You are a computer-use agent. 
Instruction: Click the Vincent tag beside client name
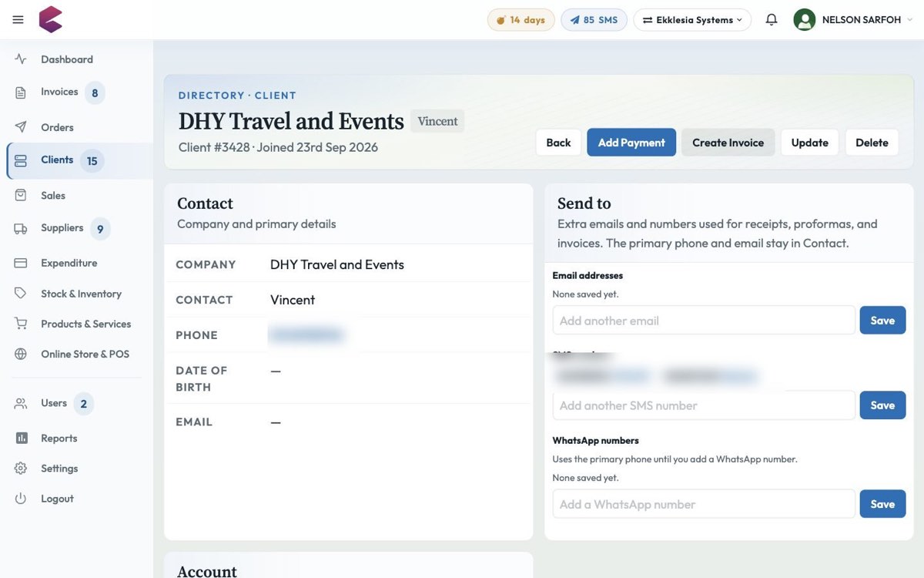[437, 121]
